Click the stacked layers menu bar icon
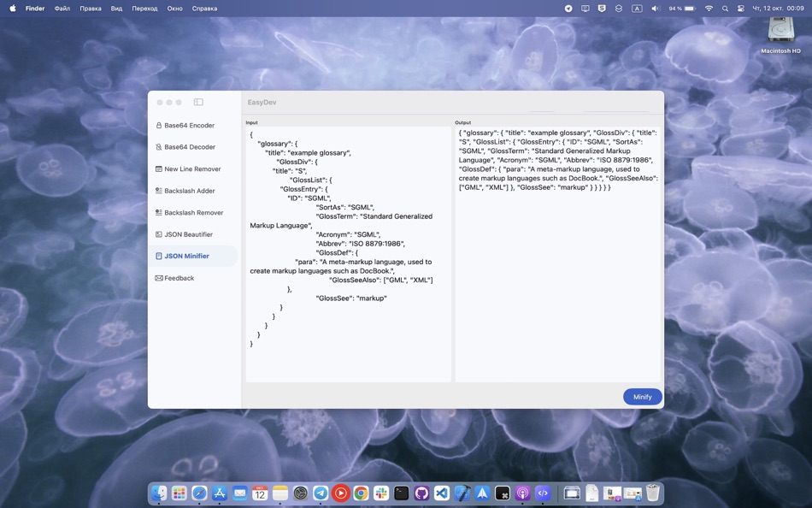 (x=618, y=9)
